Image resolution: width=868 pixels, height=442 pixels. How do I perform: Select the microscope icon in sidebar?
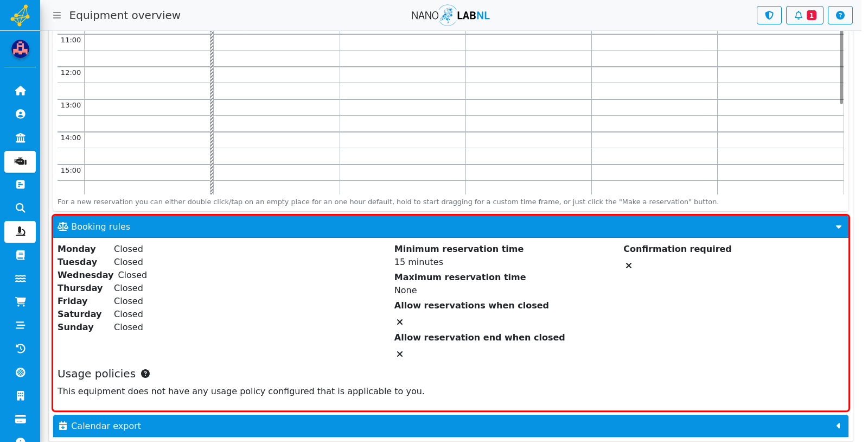20,232
